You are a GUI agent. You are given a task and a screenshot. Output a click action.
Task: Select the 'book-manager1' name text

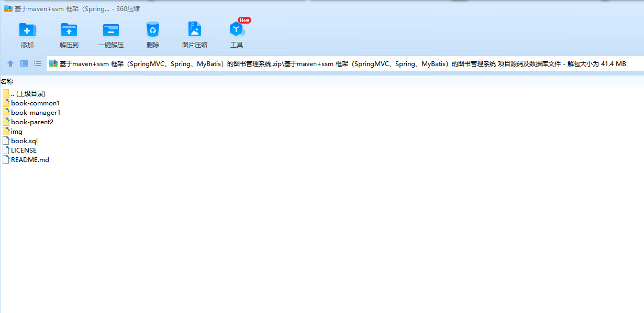[x=36, y=112]
